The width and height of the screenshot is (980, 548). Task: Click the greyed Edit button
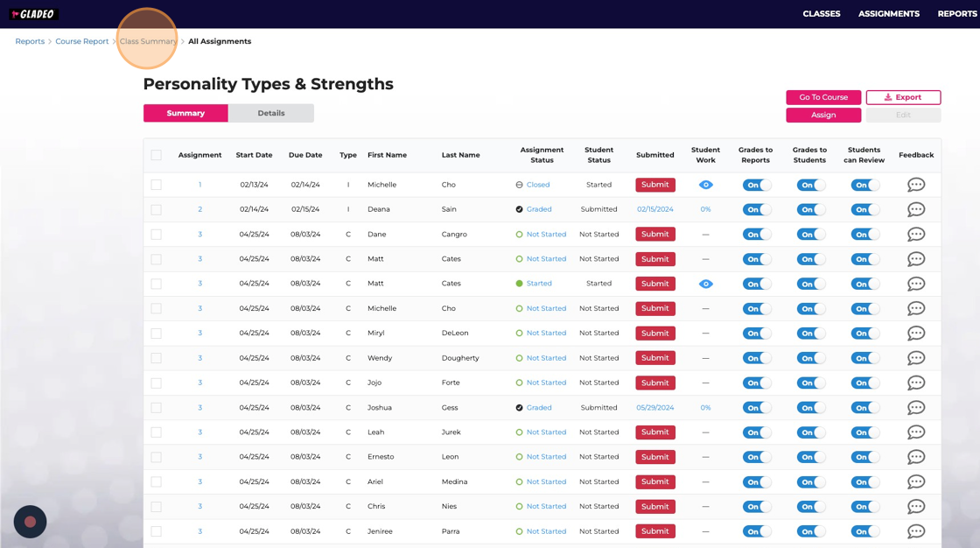[903, 115]
